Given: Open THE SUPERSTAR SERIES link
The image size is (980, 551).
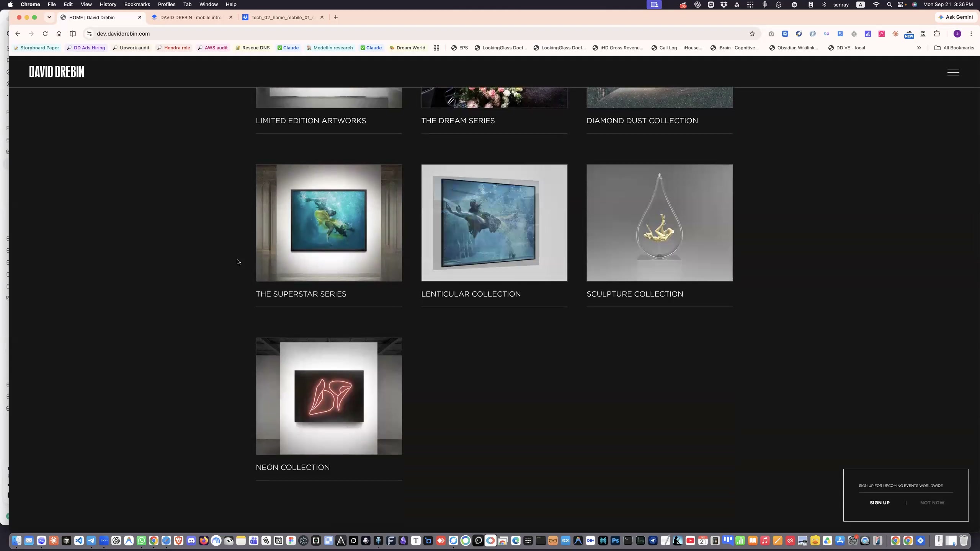Looking at the screenshot, I should (301, 294).
